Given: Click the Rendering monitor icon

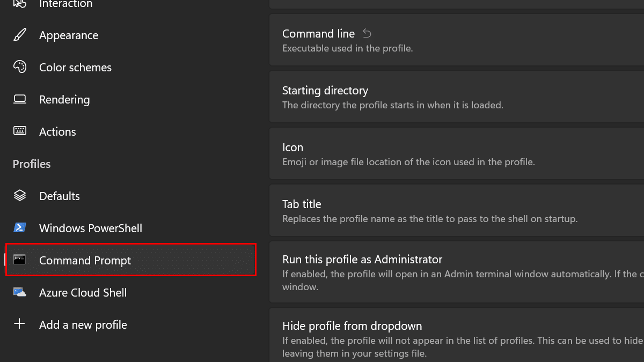Looking at the screenshot, I should tap(20, 100).
